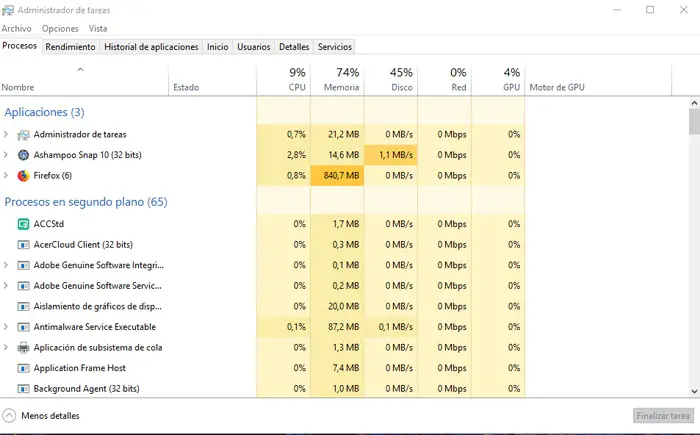Click the Firefox process icon
The height and width of the screenshot is (435, 700).
click(x=24, y=176)
